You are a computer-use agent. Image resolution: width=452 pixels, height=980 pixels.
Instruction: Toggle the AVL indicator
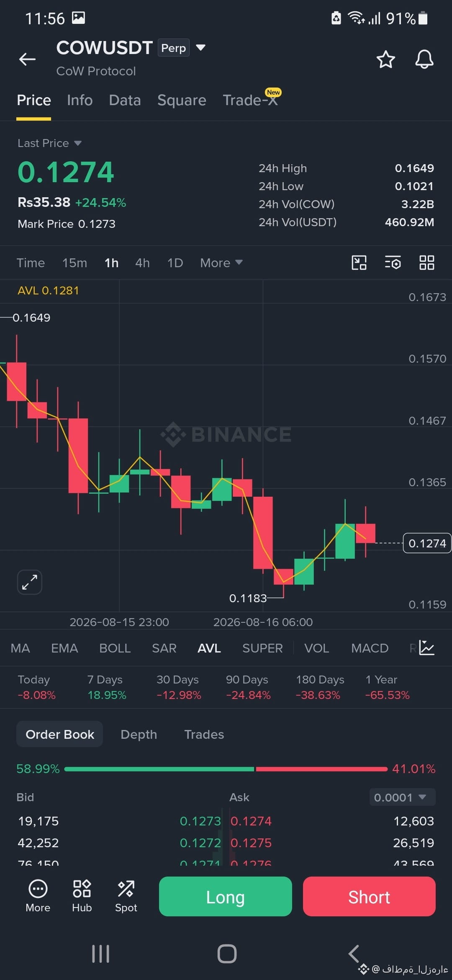click(x=209, y=648)
